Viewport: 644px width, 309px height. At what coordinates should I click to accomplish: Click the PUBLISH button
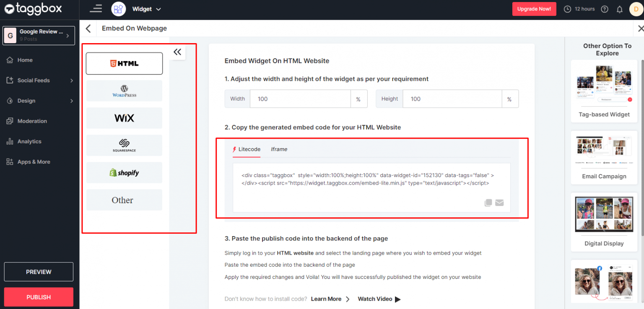[x=38, y=297]
